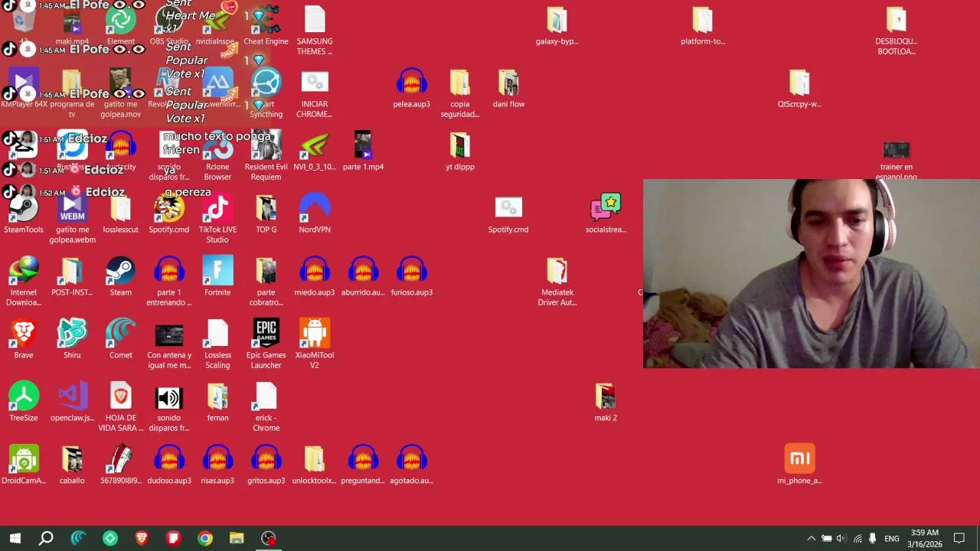The image size is (980, 551).
Task: Open the TreeSize desktop shortcut
Action: pos(24,402)
